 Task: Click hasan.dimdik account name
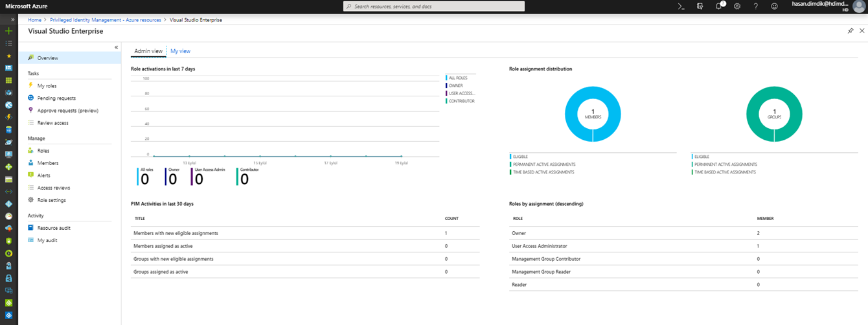819,4
